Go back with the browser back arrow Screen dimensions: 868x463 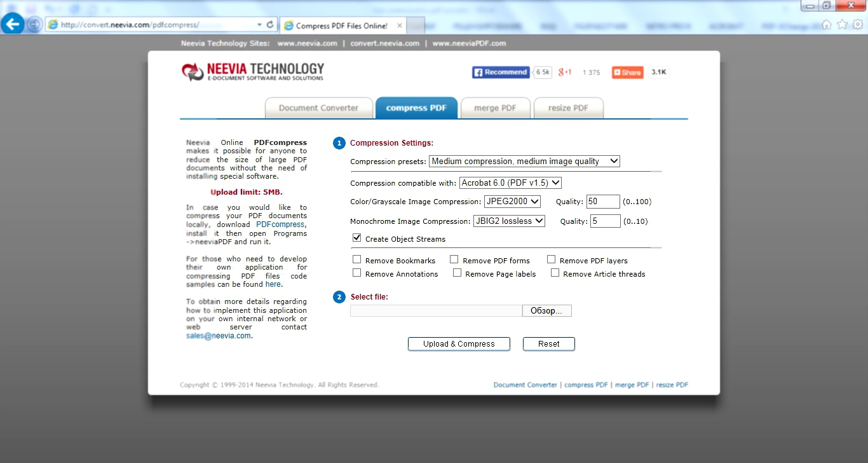click(x=13, y=24)
